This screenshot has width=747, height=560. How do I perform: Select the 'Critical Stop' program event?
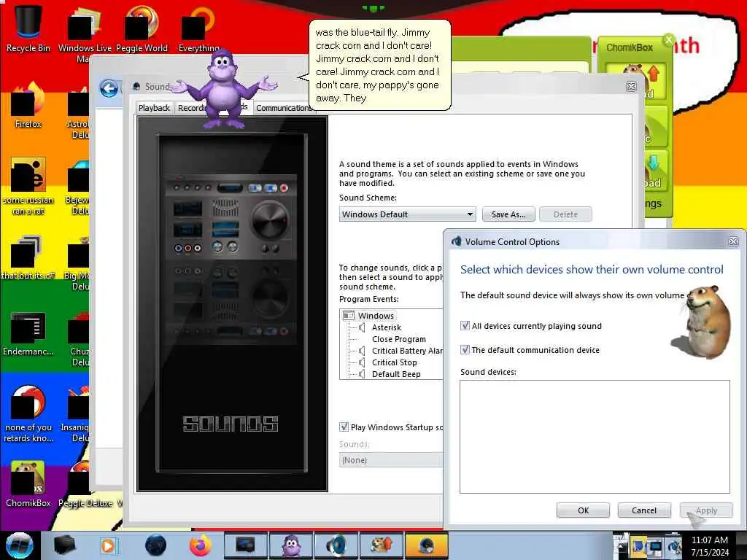point(395,362)
